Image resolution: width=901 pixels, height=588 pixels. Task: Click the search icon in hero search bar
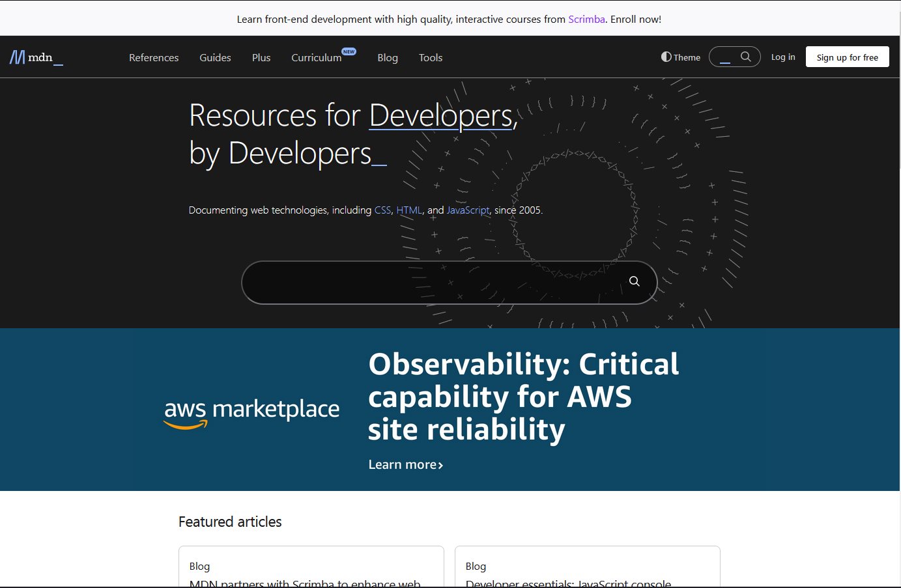(634, 281)
